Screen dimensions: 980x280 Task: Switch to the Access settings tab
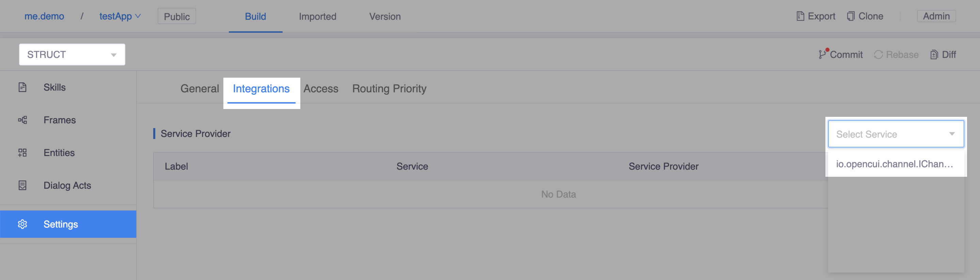click(x=321, y=89)
